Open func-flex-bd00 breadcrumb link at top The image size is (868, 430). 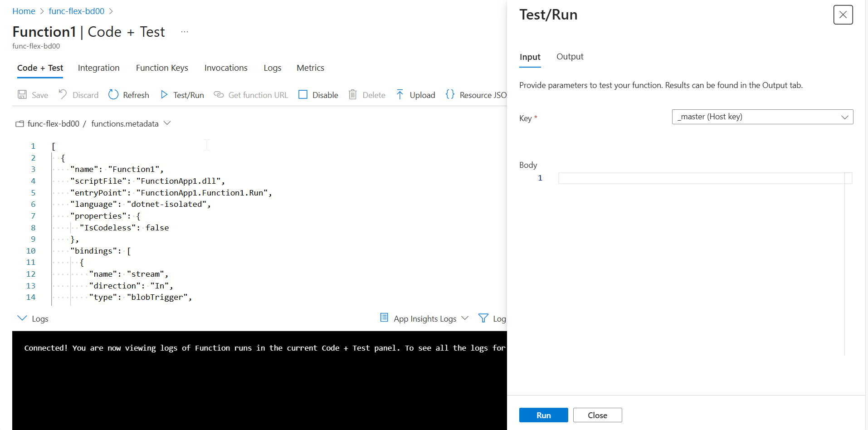[x=77, y=11]
